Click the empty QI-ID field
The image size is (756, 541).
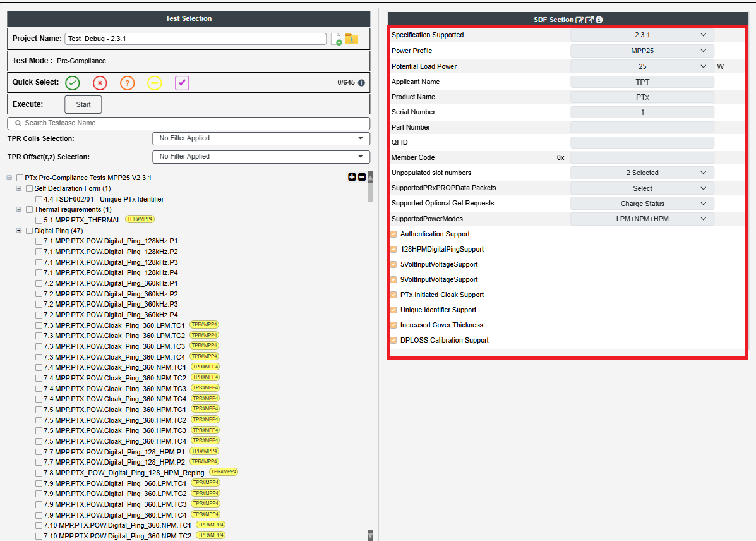click(642, 142)
